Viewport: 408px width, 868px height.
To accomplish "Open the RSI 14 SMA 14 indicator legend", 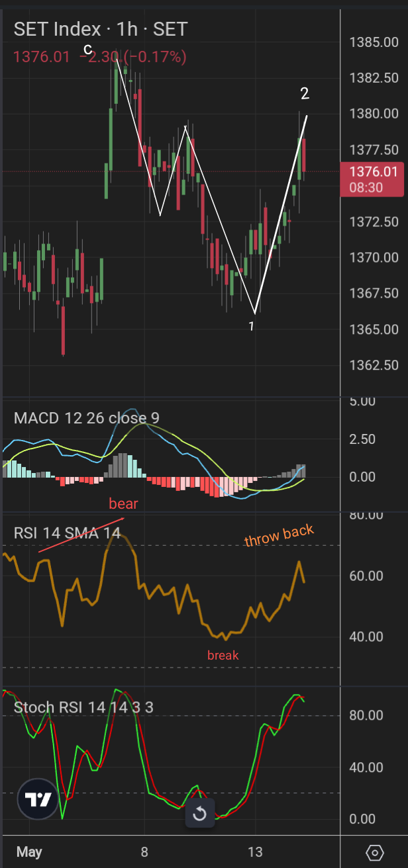I will pyautogui.click(x=68, y=533).
